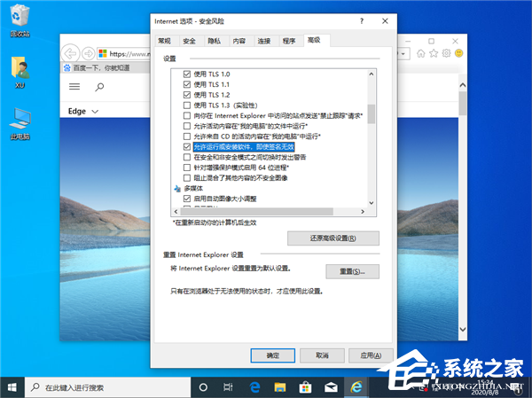This screenshot has height=398, width=532.
Task: Open File Explorer from the taskbar
Action: click(280, 387)
